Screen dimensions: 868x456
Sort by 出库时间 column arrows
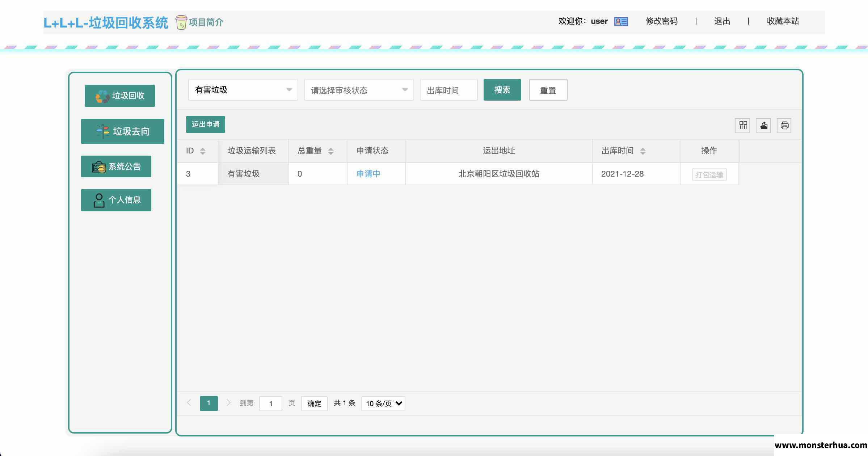pyautogui.click(x=643, y=151)
